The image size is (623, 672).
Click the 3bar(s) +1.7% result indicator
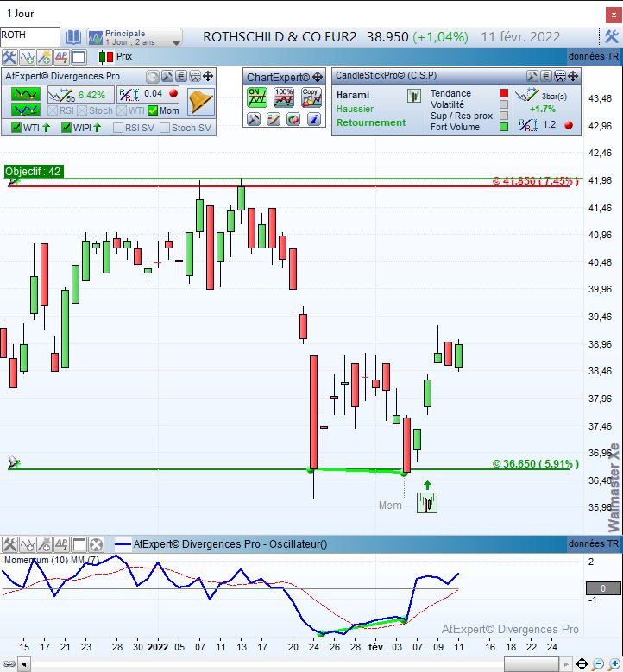coord(543,101)
